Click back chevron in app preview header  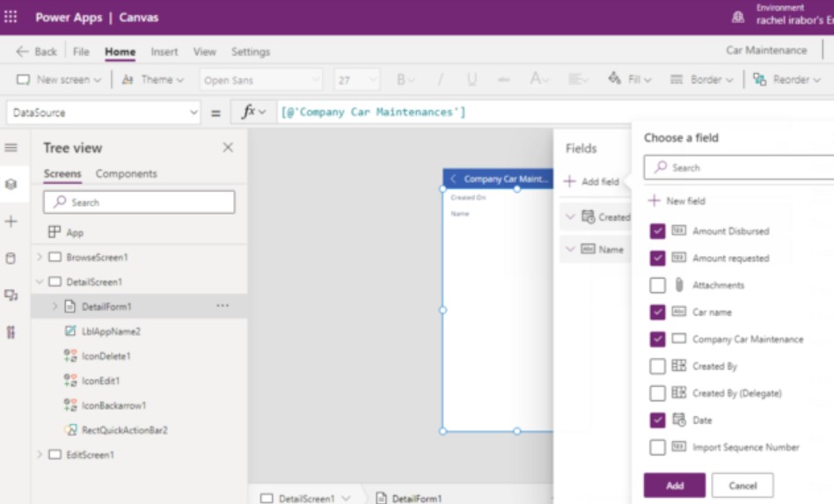click(x=453, y=179)
